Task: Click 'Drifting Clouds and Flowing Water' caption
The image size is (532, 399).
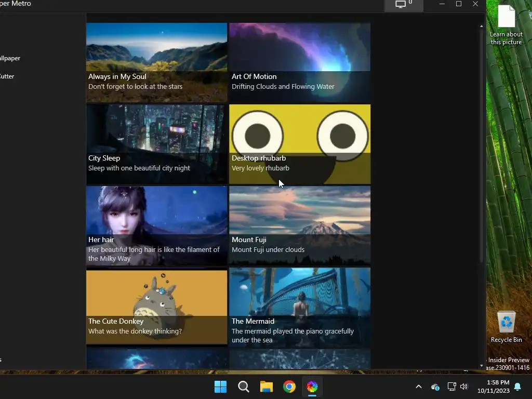Action: (283, 87)
